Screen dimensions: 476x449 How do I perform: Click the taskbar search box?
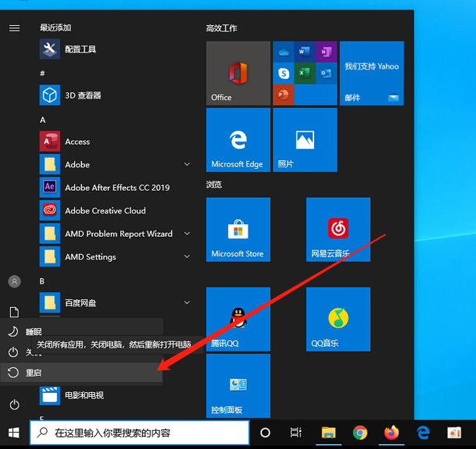[141, 433]
